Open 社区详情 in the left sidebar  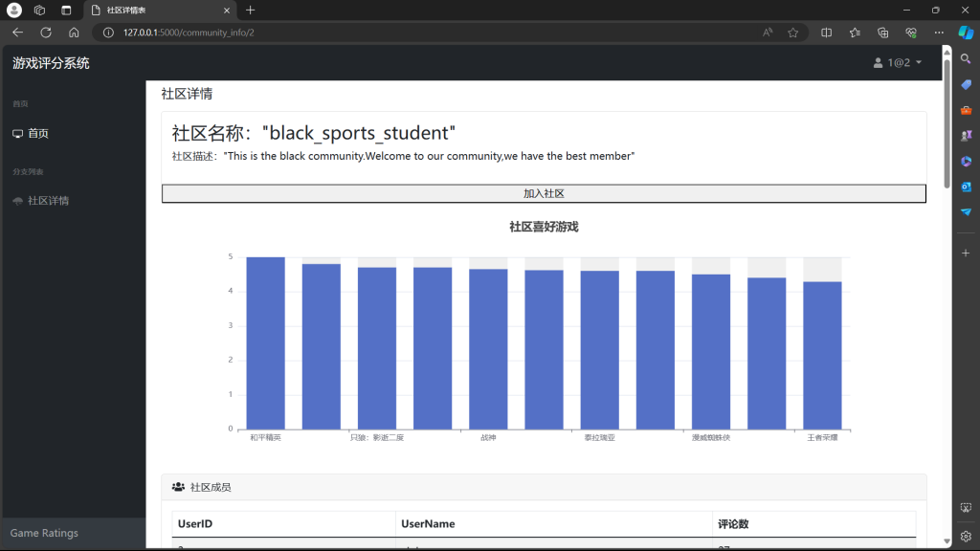coord(47,201)
